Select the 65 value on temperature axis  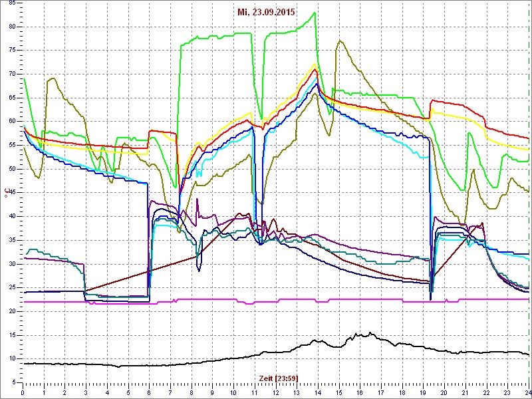tap(12, 98)
